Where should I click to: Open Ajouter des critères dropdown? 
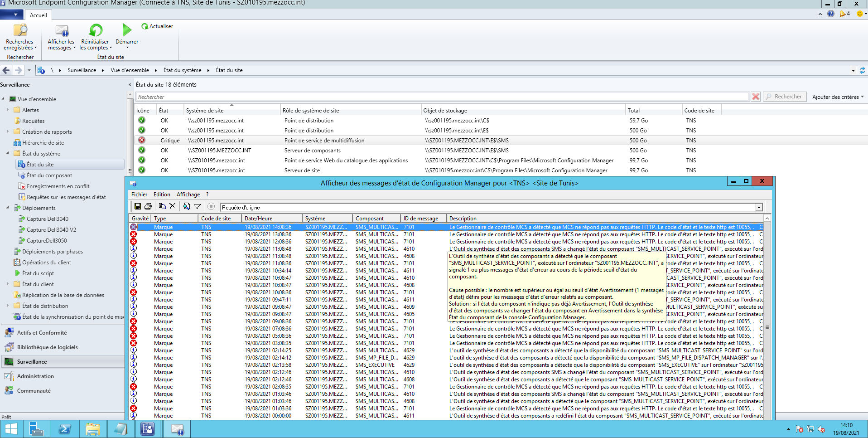click(x=838, y=97)
